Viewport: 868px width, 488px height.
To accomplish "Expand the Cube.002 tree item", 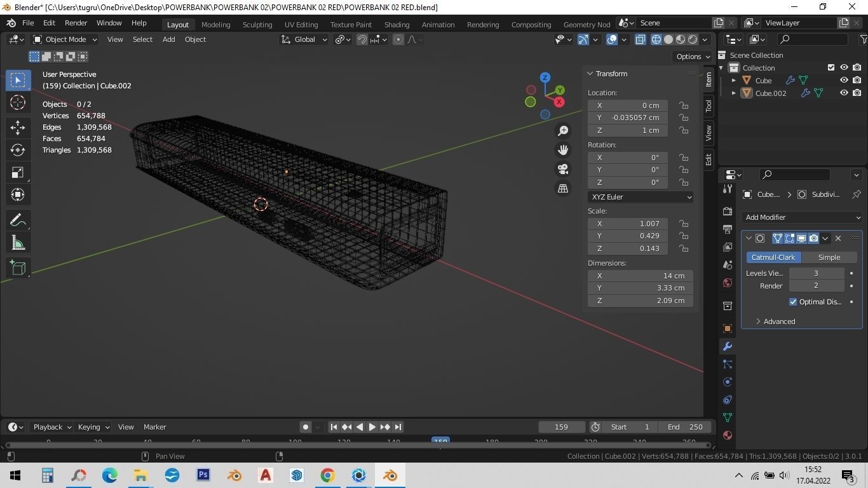I will point(734,93).
